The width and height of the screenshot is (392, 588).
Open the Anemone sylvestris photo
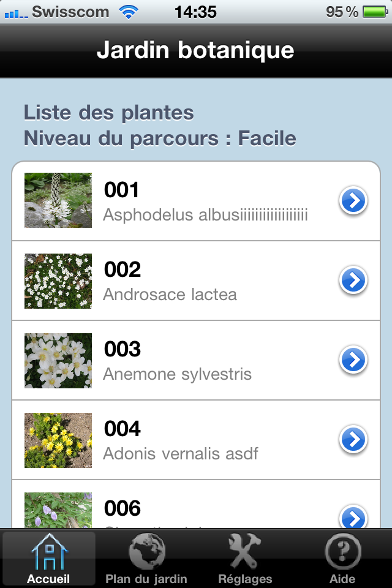[58, 361]
